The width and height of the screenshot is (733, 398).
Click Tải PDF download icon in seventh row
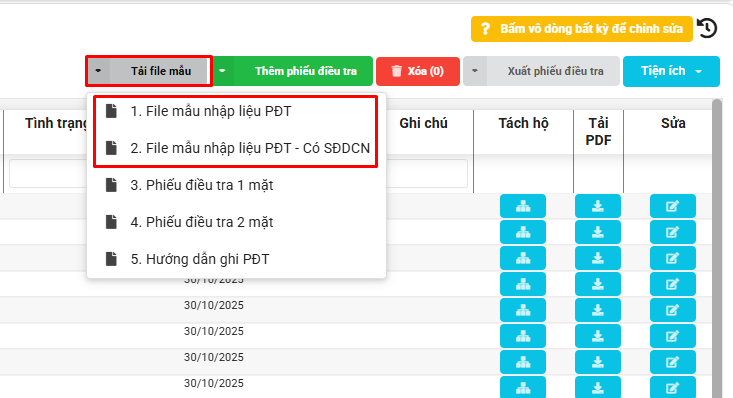(598, 362)
